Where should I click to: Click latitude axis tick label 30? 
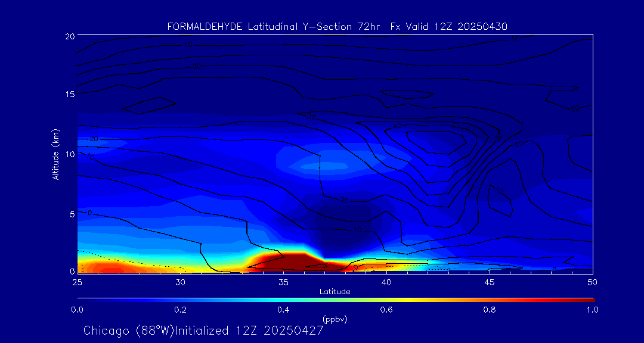point(180,282)
